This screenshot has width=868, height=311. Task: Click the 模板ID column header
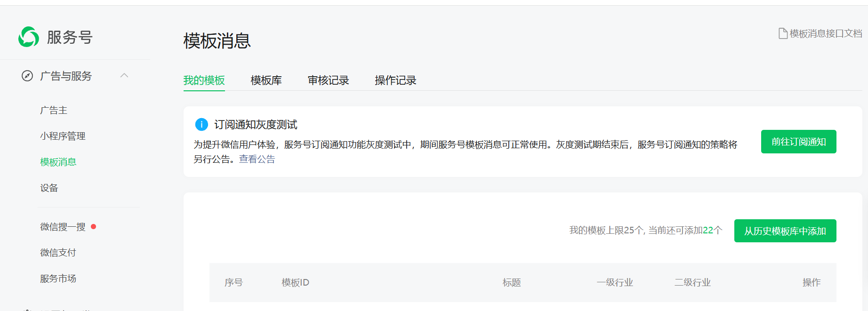pyautogui.click(x=296, y=282)
